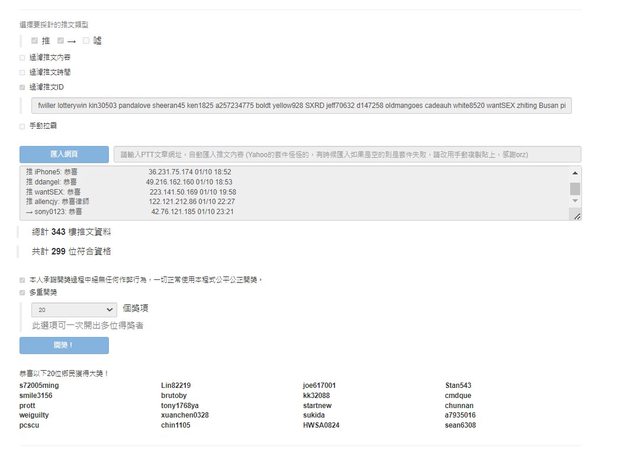
Task: Enable the 手動貼圖 checkbox
Action: 23,126
